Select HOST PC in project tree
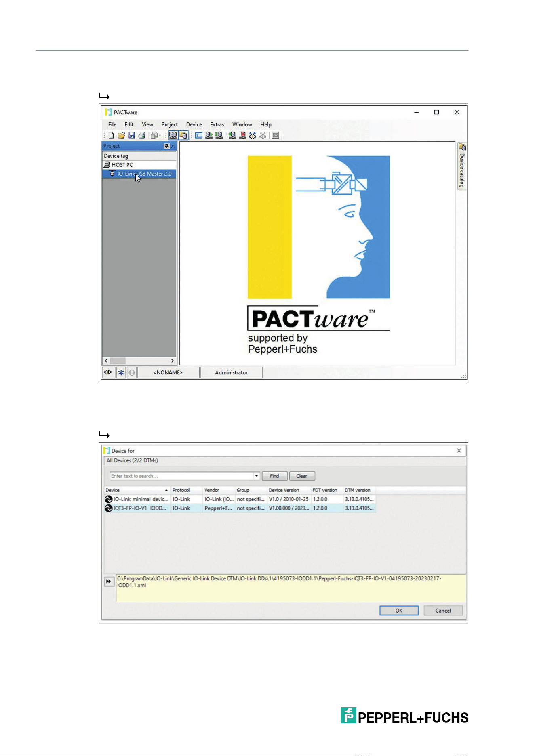This screenshot has width=535, height=756. click(139, 165)
